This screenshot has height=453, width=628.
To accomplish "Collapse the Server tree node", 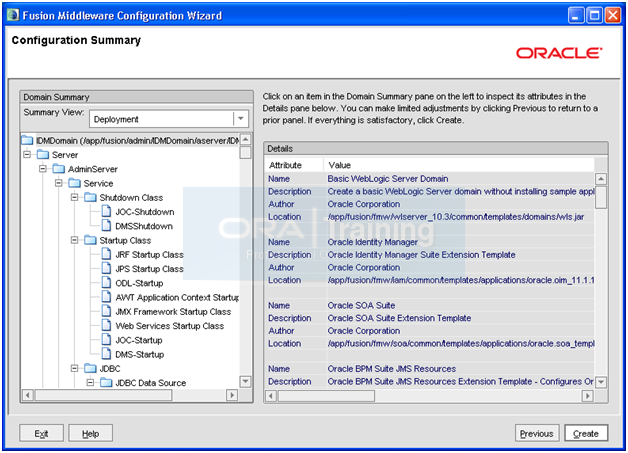I will (x=27, y=155).
